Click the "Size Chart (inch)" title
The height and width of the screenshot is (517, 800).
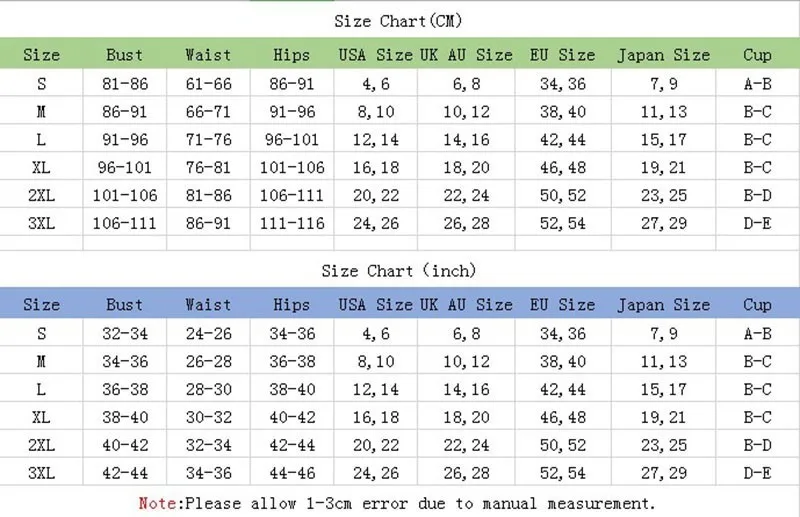click(398, 271)
